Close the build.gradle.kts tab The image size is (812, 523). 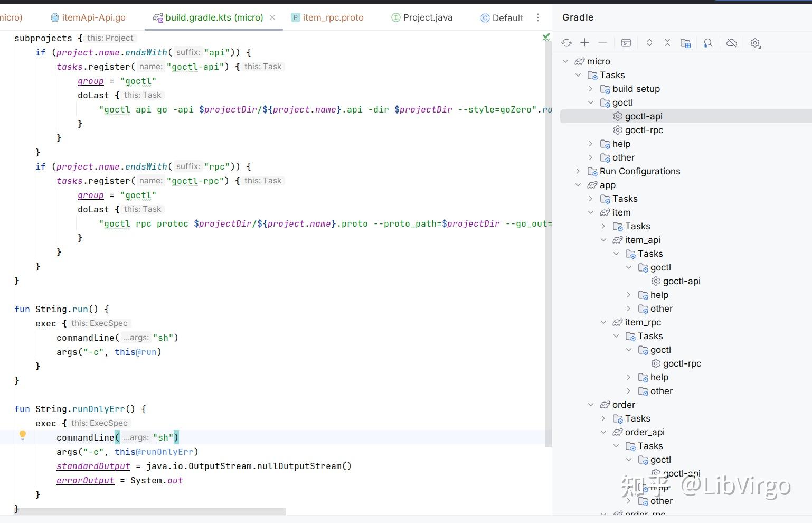point(272,17)
